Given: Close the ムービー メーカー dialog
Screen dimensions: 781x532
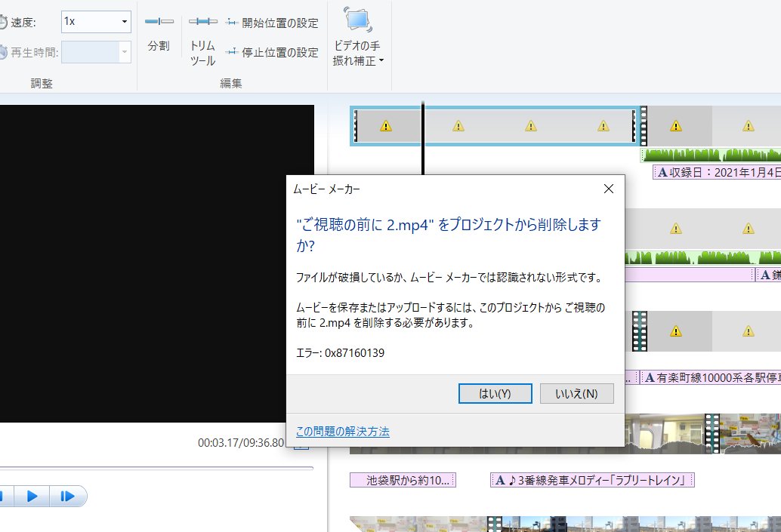Looking at the screenshot, I should pyautogui.click(x=609, y=189).
